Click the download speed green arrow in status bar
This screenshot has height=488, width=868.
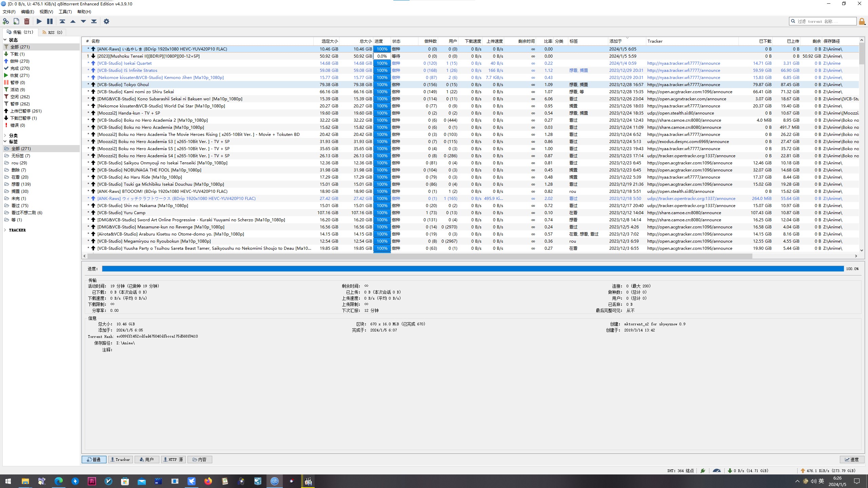(x=730, y=470)
